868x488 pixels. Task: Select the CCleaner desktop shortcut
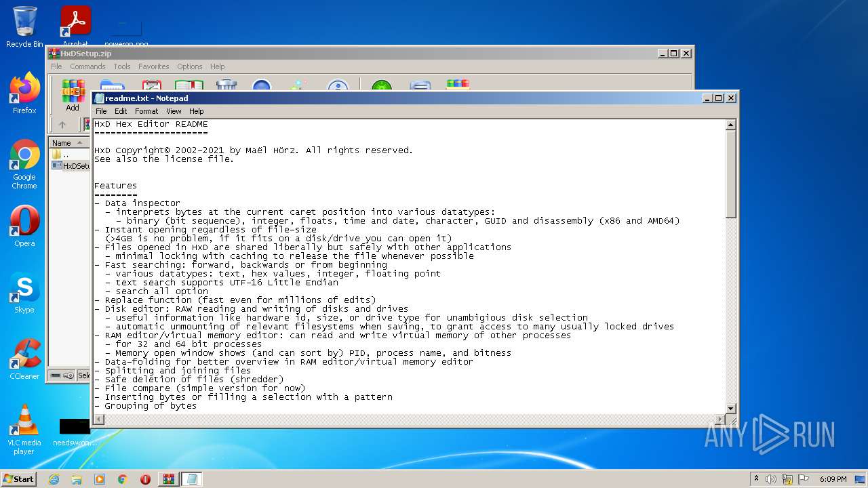[24, 359]
